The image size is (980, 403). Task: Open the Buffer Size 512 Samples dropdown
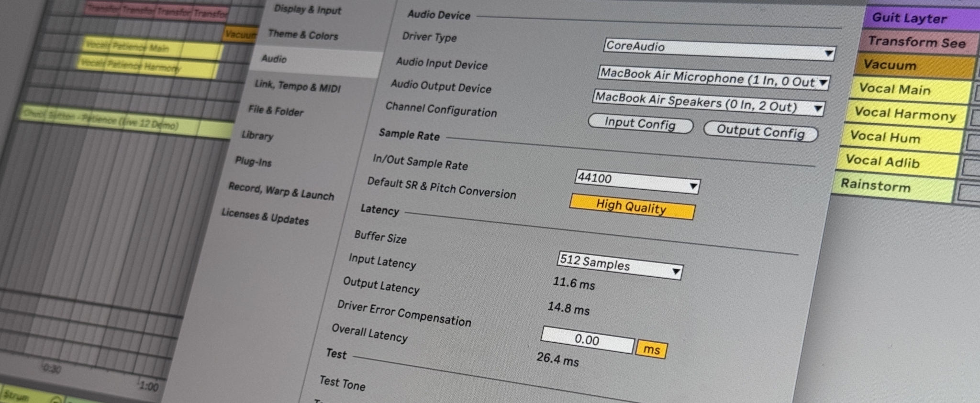[620, 265]
